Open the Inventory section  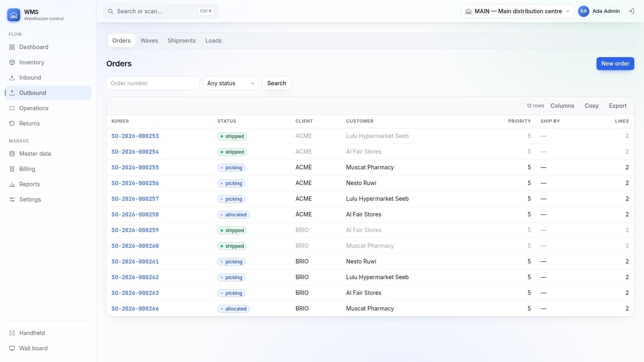coord(48,62)
